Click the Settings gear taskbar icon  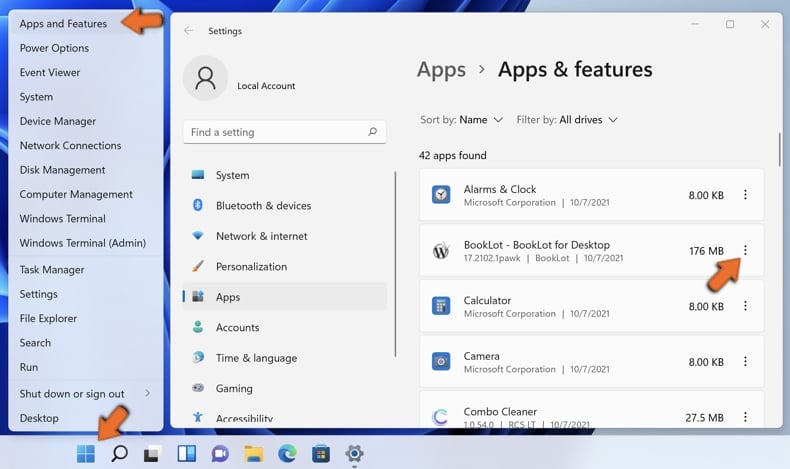[x=354, y=454]
